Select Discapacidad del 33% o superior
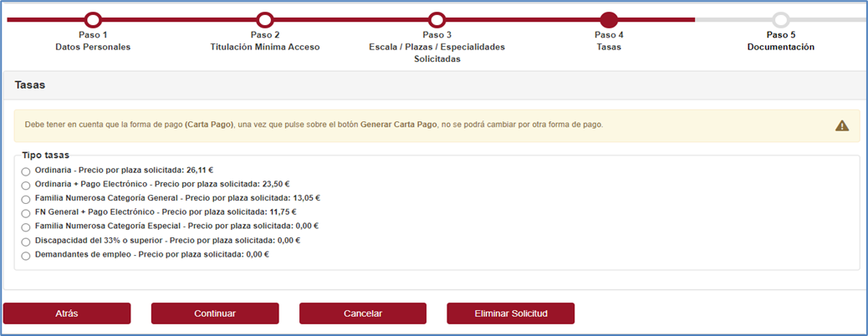868x336 pixels. click(26, 242)
